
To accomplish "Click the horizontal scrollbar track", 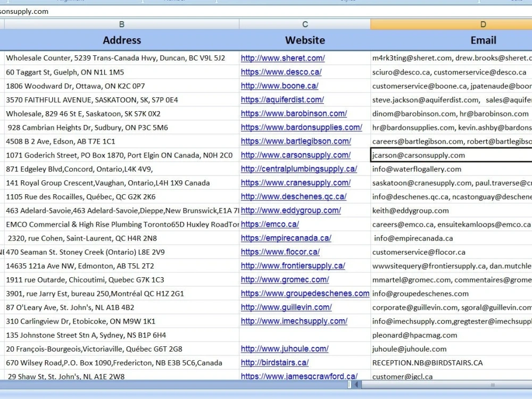I will click(446, 385).
